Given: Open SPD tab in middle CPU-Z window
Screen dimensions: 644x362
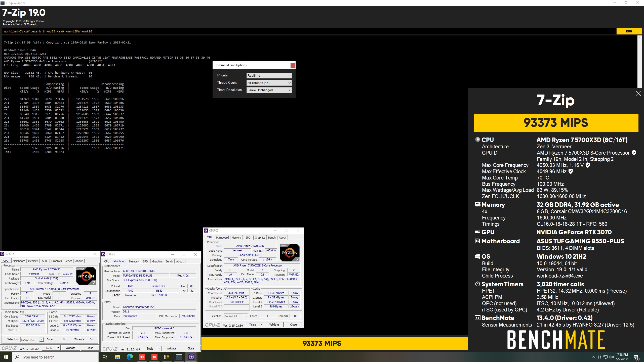Looking at the screenshot, I should (x=145, y=261).
